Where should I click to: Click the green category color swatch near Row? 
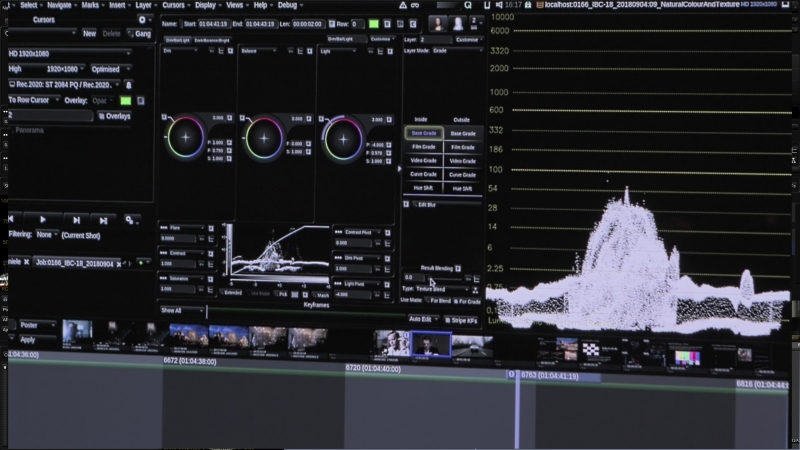tap(373, 23)
